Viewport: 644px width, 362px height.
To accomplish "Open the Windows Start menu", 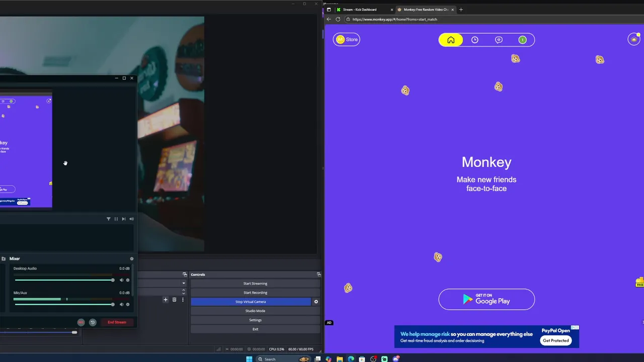I will (250, 359).
